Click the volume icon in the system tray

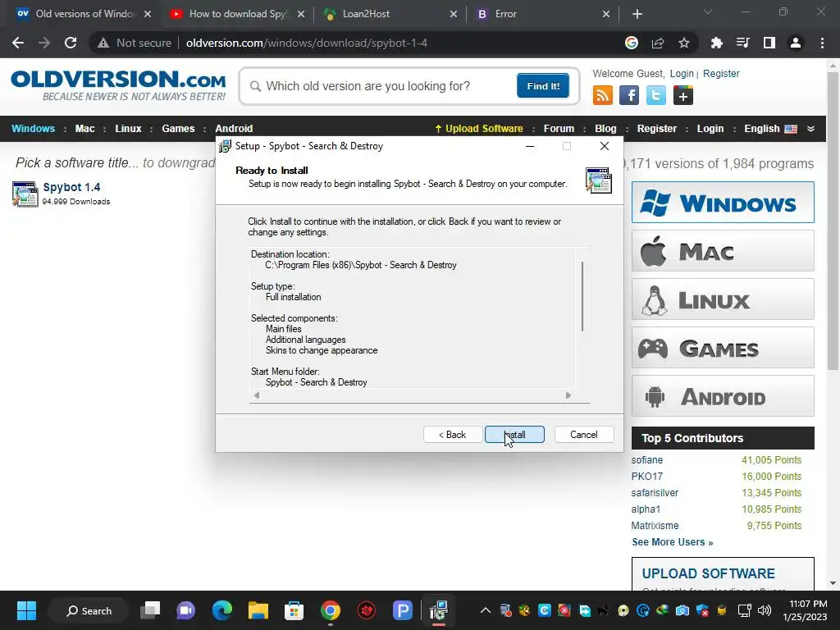[x=765, y=610]
